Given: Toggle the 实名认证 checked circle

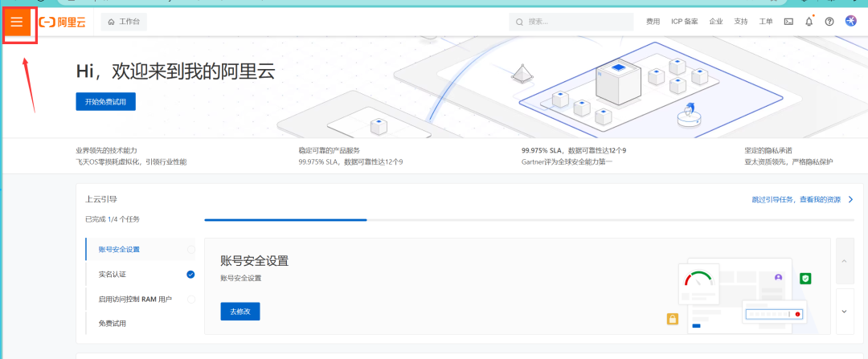Looking at the screenshot, I should pyautogui.click(x=191, y=275).
